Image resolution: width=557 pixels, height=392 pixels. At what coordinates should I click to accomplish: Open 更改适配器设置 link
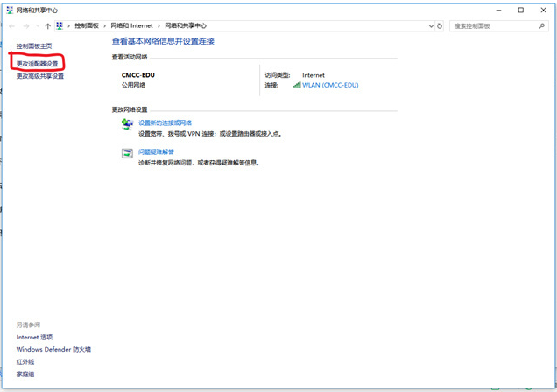click(37, 64)
